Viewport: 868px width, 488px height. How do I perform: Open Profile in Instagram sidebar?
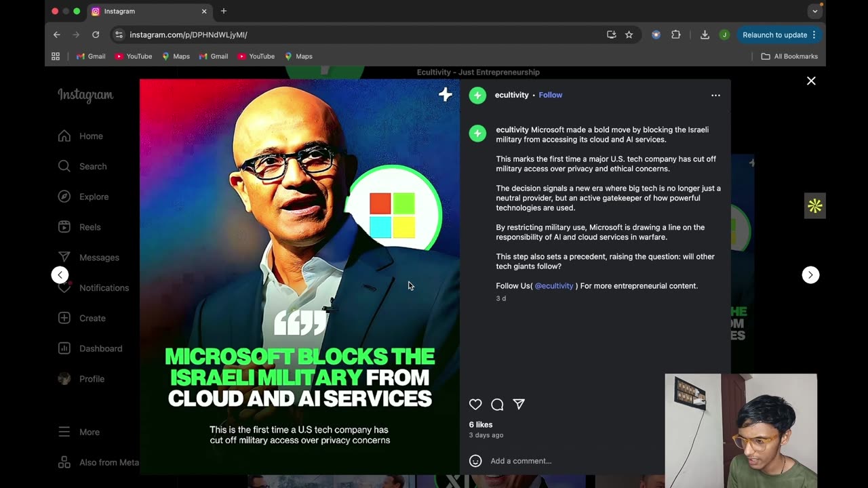(81, 379)
